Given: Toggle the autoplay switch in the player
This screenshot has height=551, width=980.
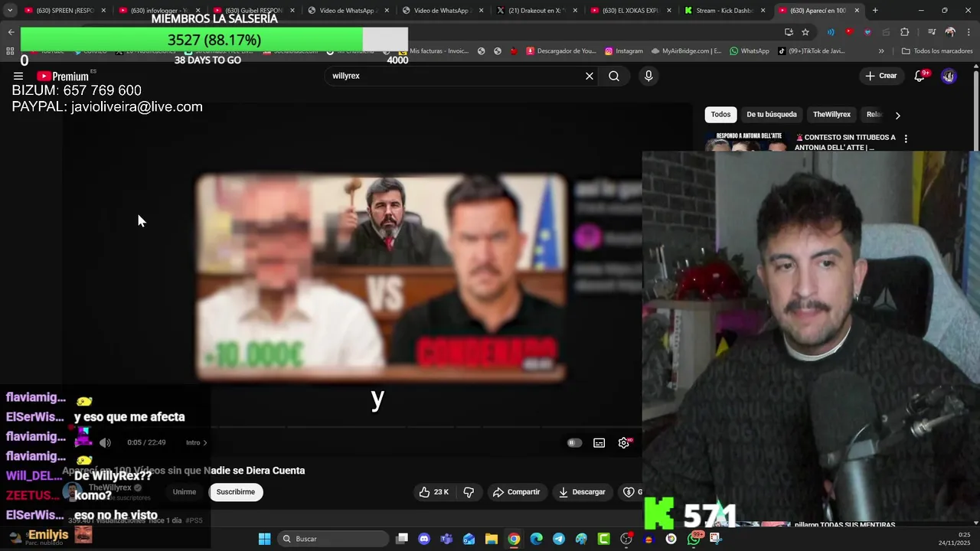Looking at the screenshot, I should pos(574,442).
